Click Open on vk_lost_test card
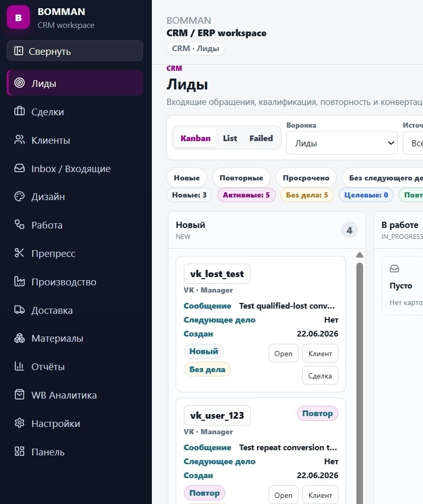This screenshot has width=423, height=504. click(x=283, y=353)
